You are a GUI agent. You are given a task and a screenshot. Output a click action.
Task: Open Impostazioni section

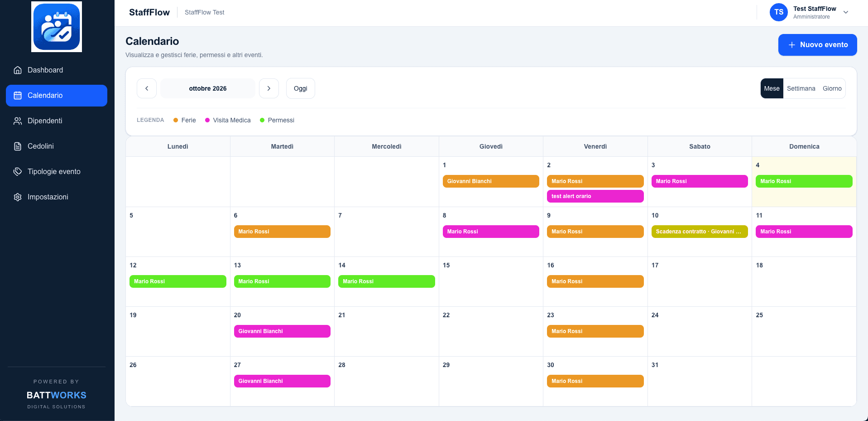[57, 197]
